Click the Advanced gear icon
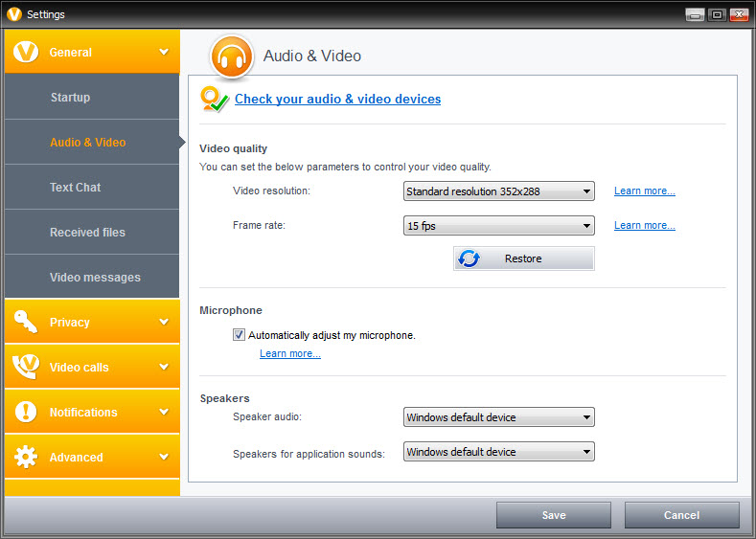 tap(26, 457)
